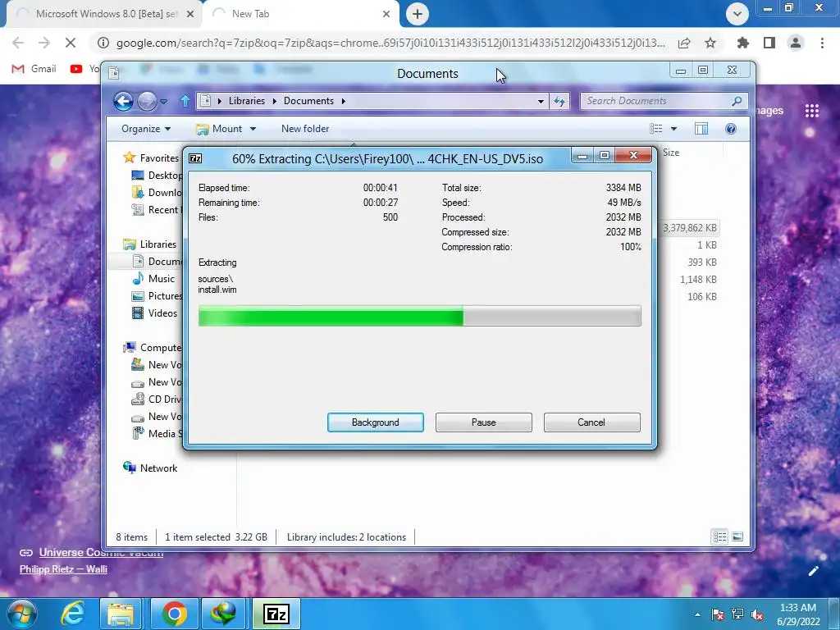Go back in the Documents explorer window

point(123,101)
